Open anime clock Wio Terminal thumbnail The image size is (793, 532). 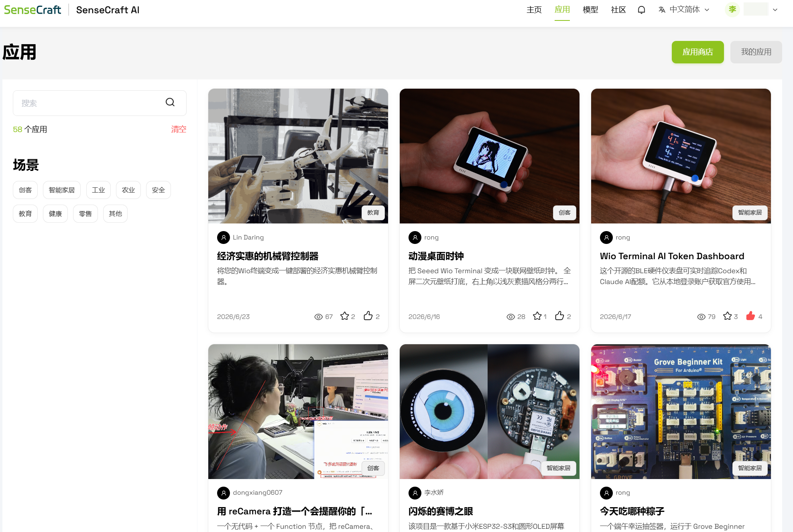(x=490, y=156)
